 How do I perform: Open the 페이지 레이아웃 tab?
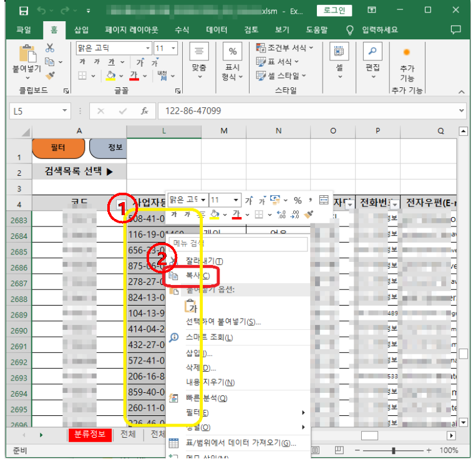[132, 30]
